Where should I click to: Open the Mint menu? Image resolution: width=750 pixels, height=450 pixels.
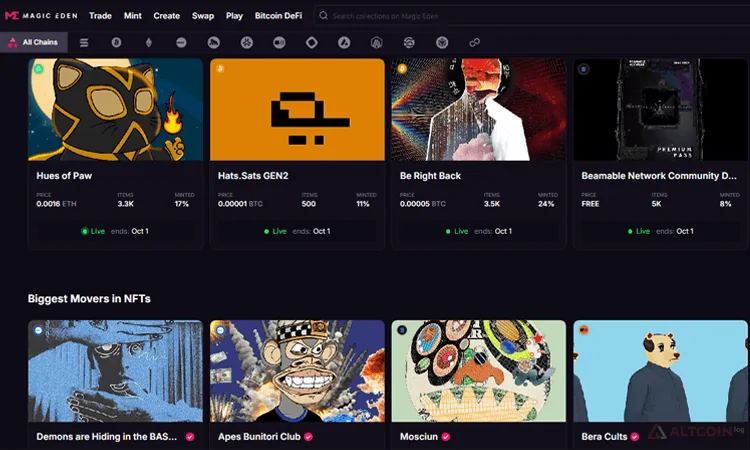tap(132, 16)
